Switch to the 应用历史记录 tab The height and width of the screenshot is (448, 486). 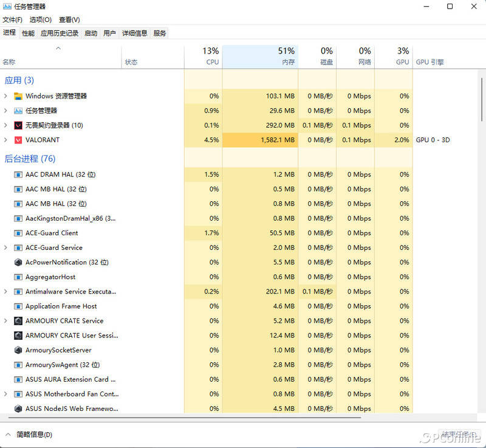60,33
